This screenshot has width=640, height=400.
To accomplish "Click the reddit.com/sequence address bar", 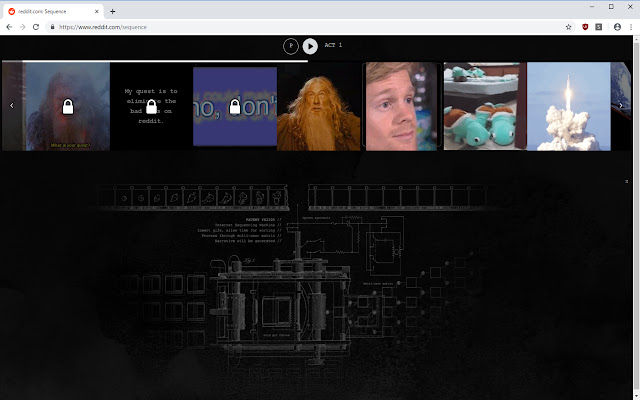I will coord(310,27).
